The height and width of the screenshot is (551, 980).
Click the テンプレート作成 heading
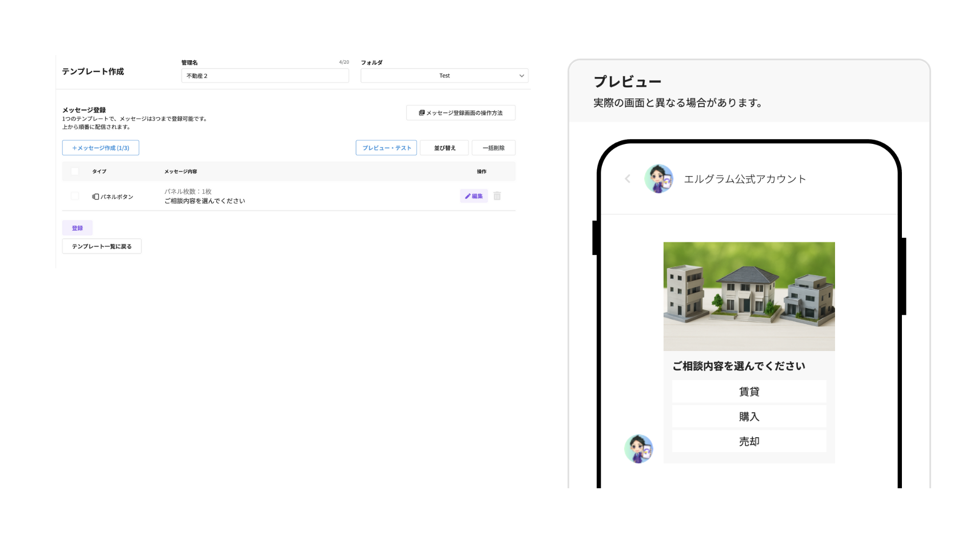tap(93, 71)
